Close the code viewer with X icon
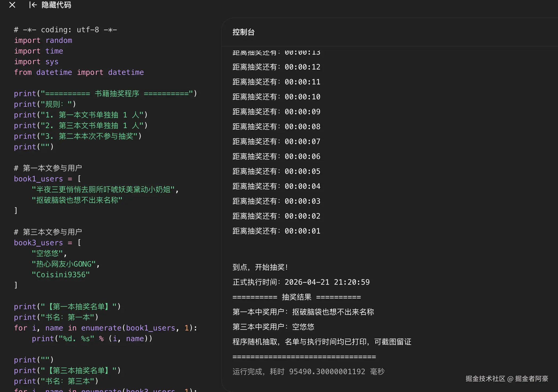558x392 pixels. 12,5
